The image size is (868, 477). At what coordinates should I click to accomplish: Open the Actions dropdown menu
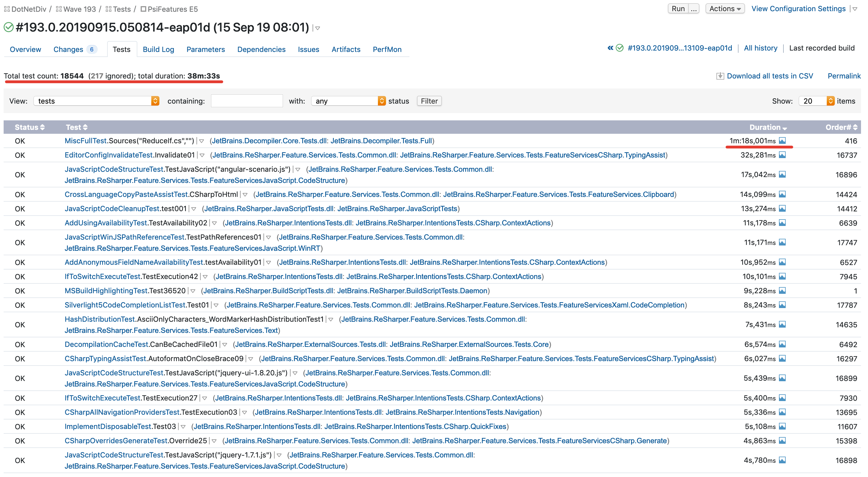tap(725, 9)
